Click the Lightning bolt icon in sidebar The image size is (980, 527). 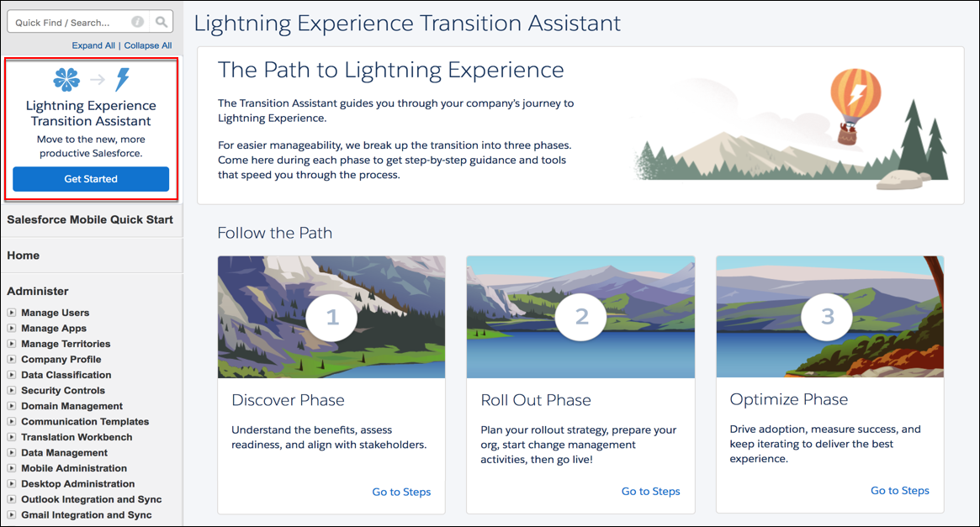click(x=123, y=79)
